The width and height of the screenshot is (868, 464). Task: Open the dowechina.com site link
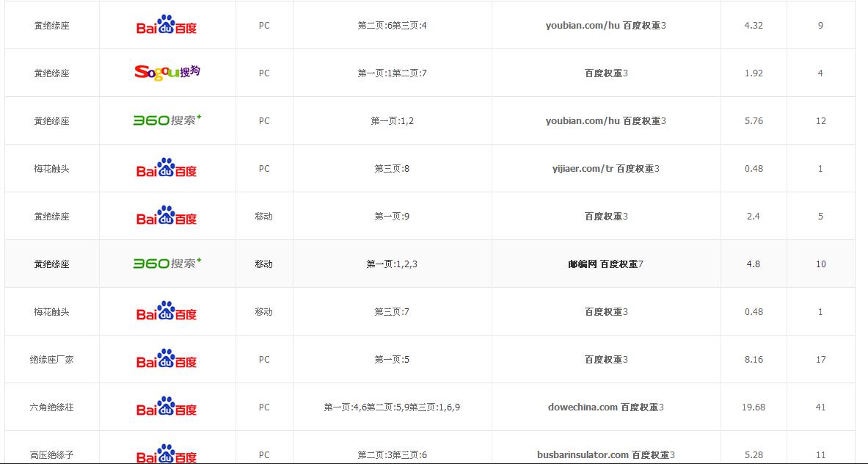(583, 407)
